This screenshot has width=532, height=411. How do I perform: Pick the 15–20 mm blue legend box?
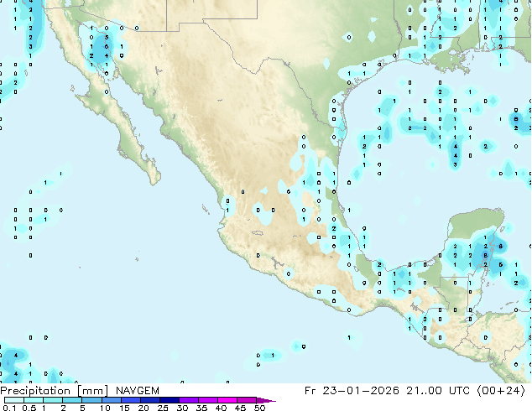130,400
